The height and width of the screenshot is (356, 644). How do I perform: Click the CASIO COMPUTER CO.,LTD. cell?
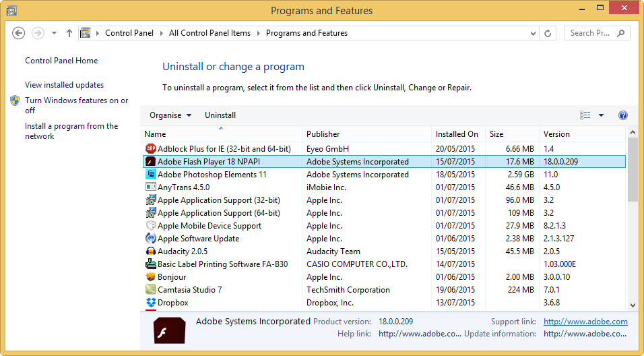(x=357, y=264)
